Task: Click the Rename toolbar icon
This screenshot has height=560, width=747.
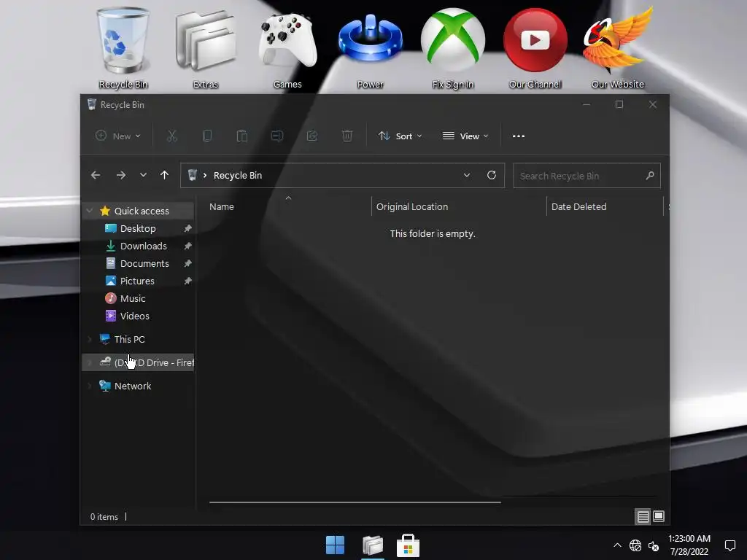Action: click(x=276, y=136)
